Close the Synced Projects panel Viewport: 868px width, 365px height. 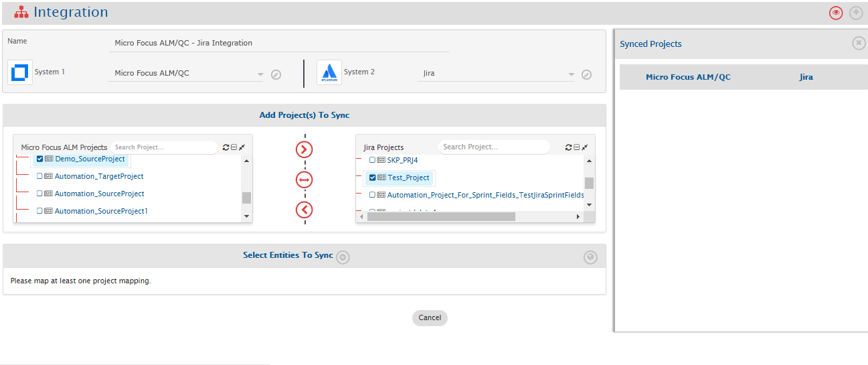(859, 43)
